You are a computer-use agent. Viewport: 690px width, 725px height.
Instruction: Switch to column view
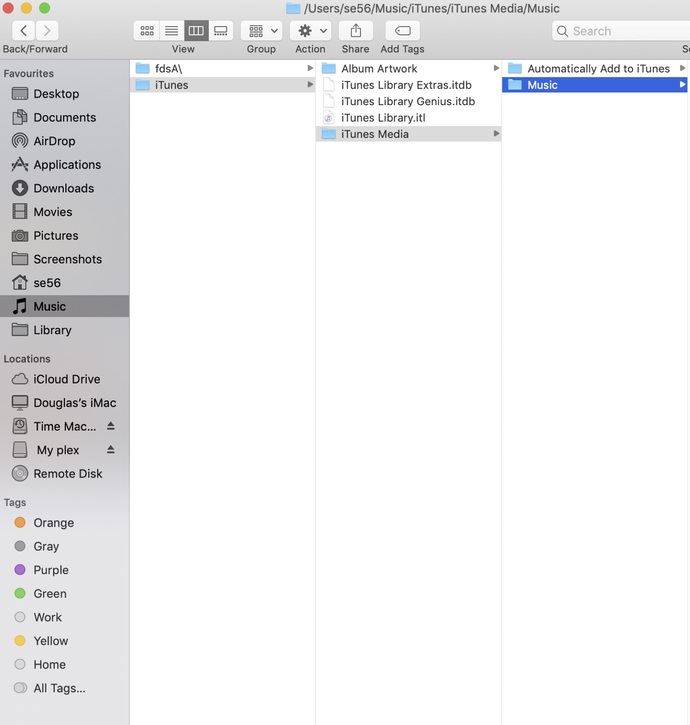[x=196, y=31]
